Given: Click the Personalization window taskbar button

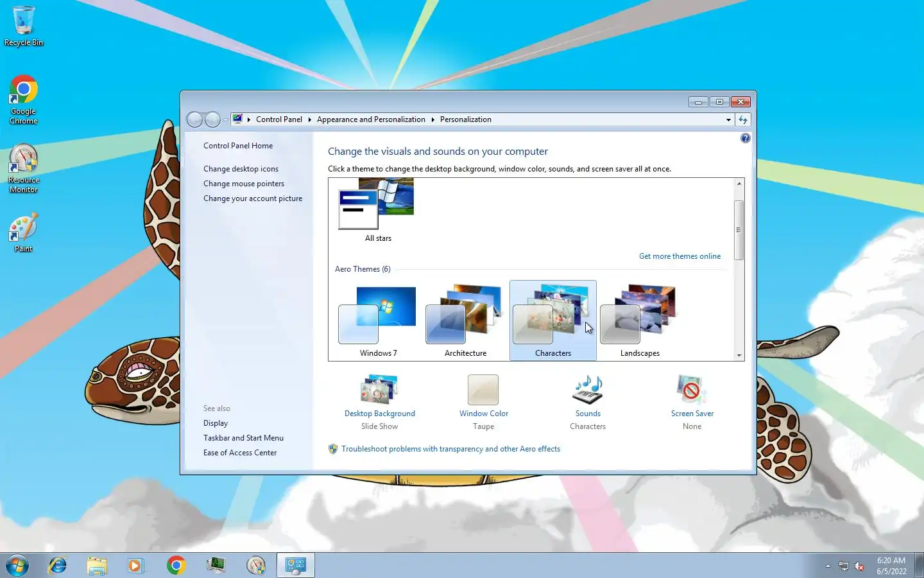Looking at the screenshot, I should 296,565.
